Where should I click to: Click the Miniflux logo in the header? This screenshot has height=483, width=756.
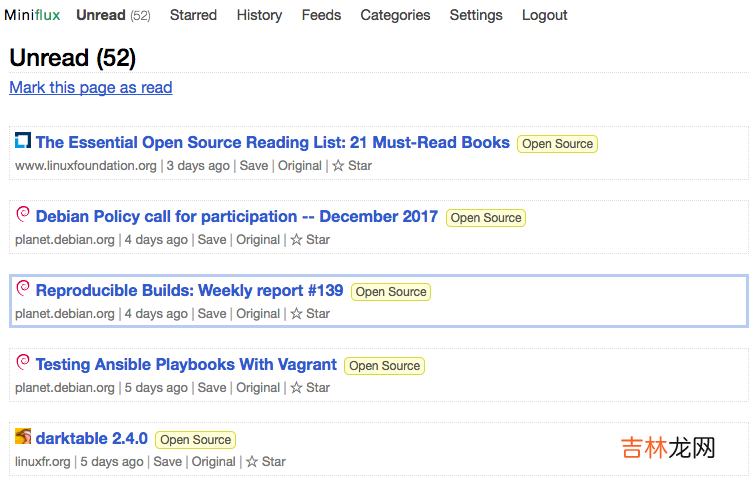coord(32,15)
